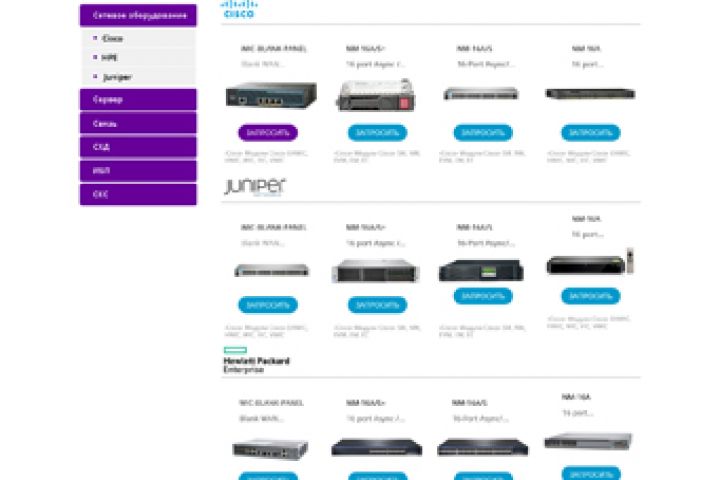720x480 pixels.
Task: Select Juniper in the sidebar submenu
Action: click(117, 77)
